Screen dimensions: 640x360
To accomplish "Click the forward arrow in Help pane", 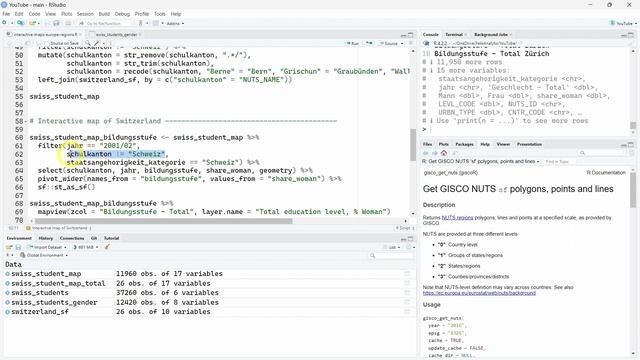I will [x=435, y=153].
